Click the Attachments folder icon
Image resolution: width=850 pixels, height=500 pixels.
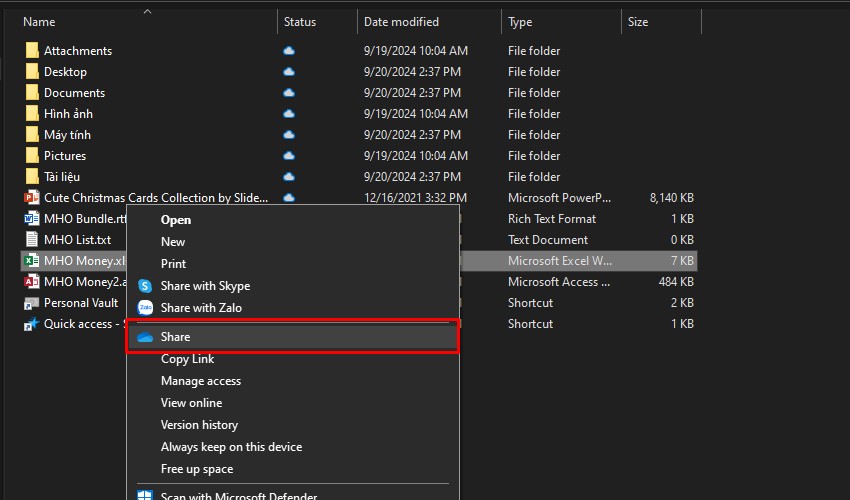(32, 50)
